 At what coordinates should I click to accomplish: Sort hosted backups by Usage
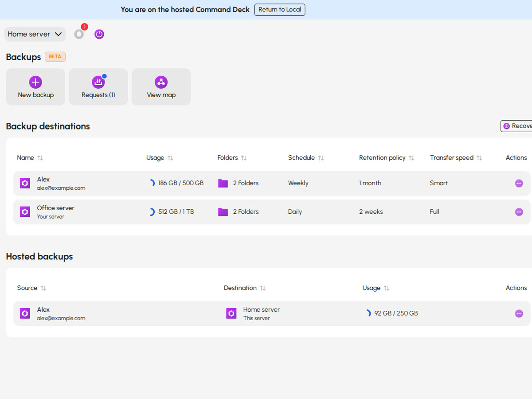click(x=387, y=288)
